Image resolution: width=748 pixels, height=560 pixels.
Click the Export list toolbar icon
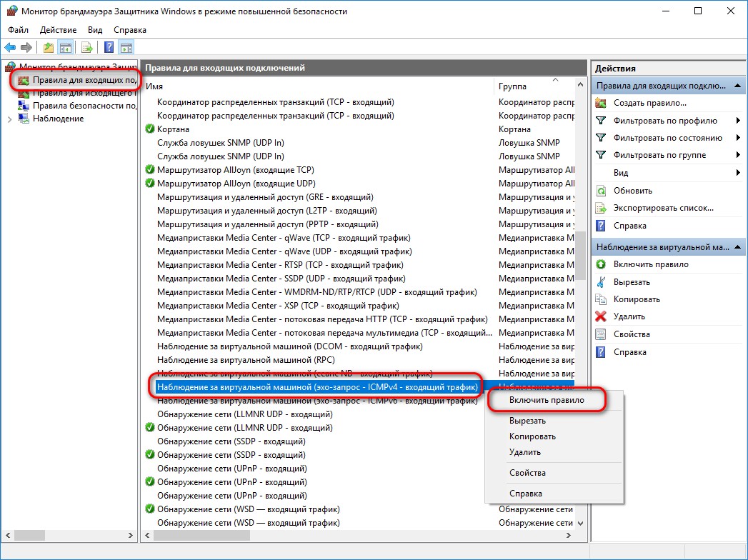(x=87, y=47)
